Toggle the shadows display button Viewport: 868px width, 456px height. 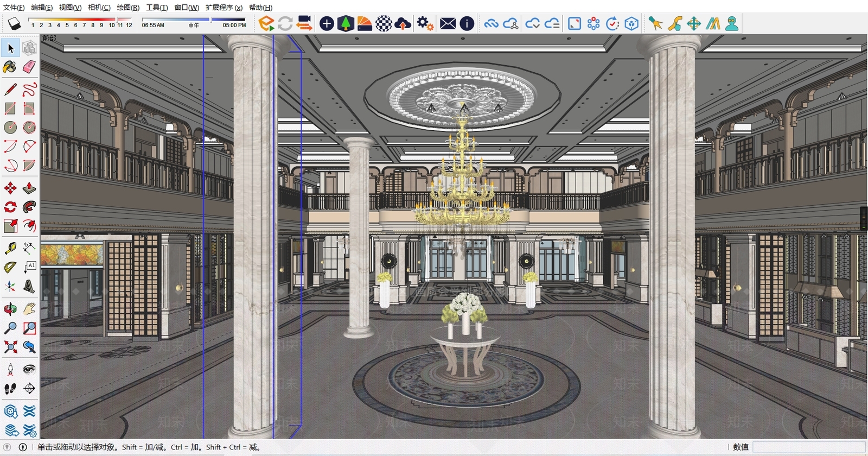15,23
